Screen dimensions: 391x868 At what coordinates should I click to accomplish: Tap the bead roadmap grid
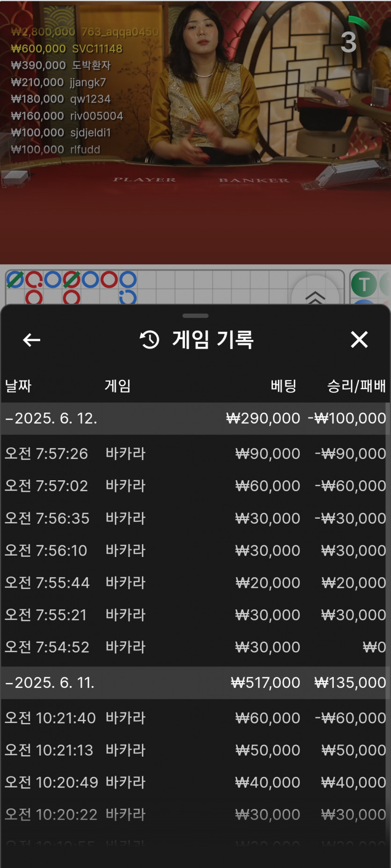pyautogui.click(x=175, y=287)
